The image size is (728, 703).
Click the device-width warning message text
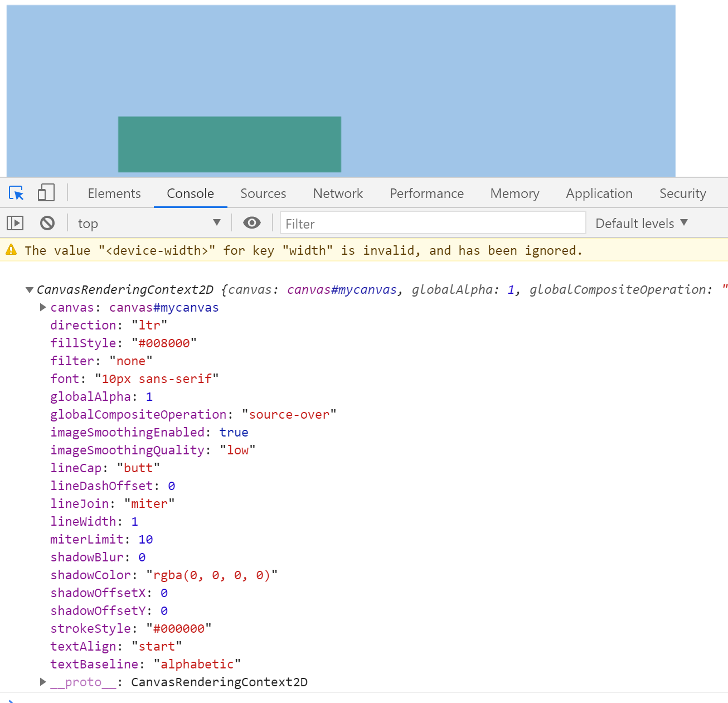click(x=304, y=250)
